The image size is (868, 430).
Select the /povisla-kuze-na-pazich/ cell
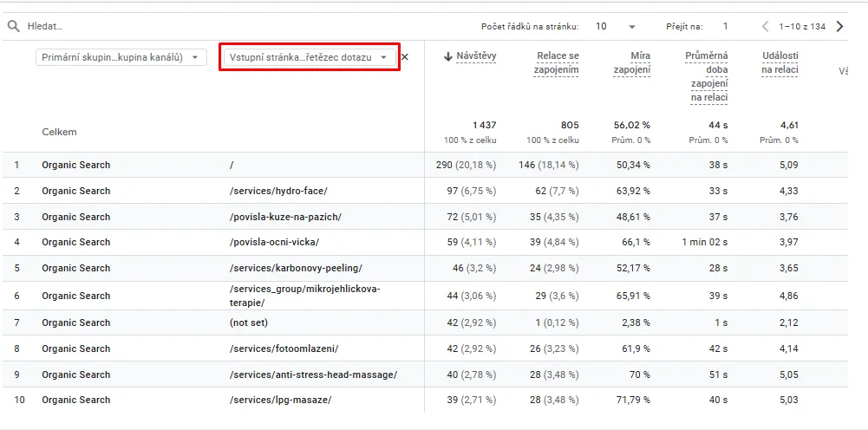point(285,217)
